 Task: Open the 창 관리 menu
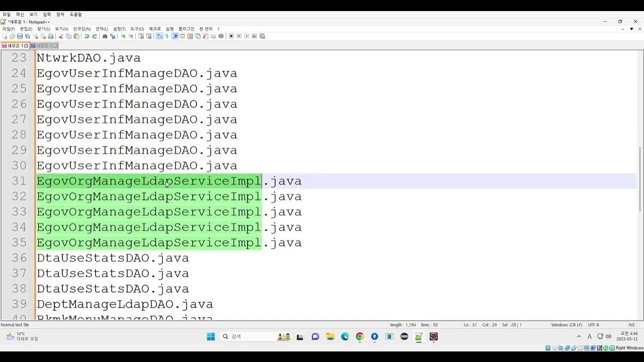(206, 29)
